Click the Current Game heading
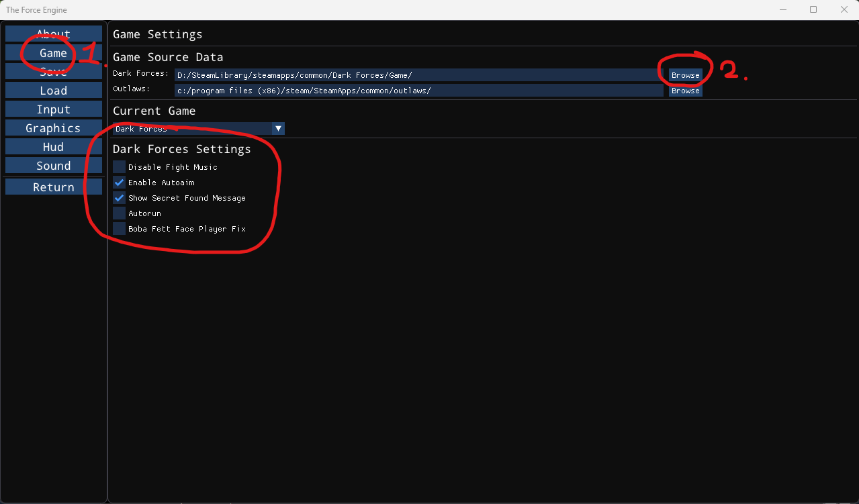The image size is (859, 504). (154, 111)
